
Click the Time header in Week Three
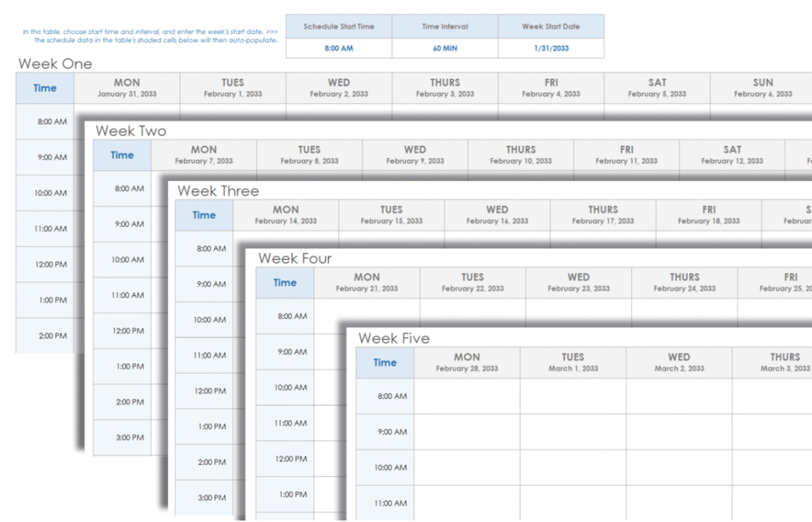(204, 216)
